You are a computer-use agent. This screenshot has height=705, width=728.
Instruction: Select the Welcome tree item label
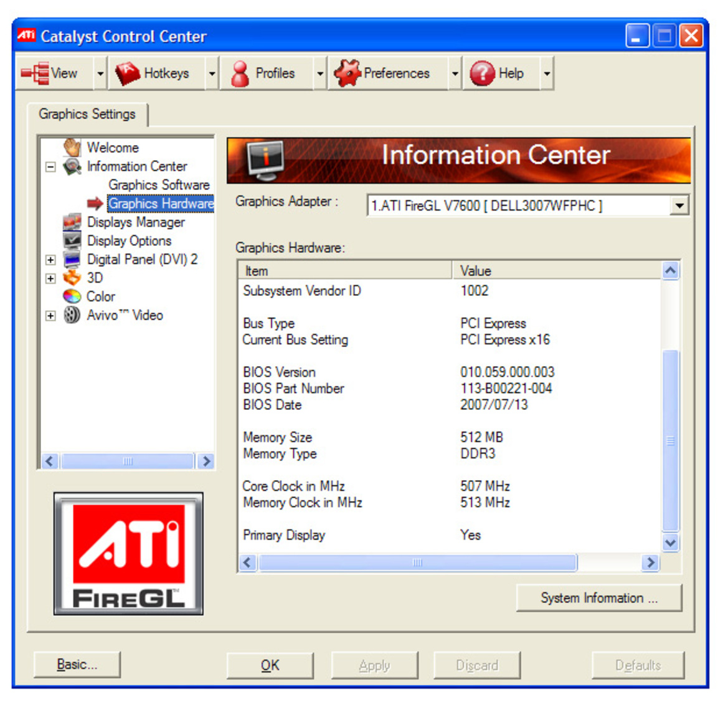[113, 148]
